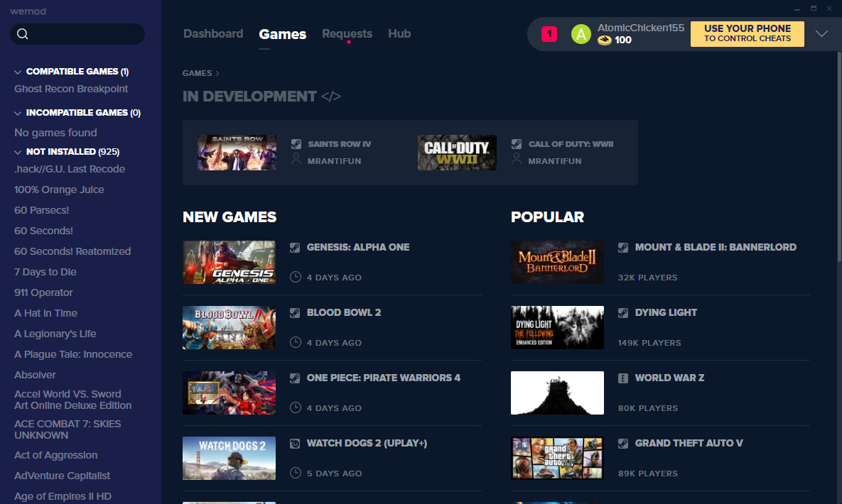Click Epic icon beside World War Z
Image resolution: width=842 pixels, height=504 pixels.
tap(623, 378)
